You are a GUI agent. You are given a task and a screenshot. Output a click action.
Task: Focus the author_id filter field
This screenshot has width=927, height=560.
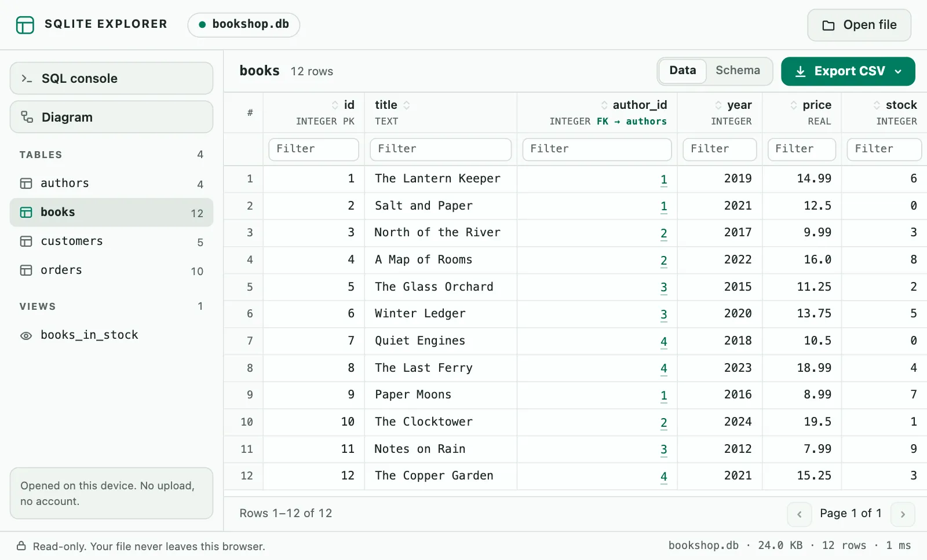[597, 149]
